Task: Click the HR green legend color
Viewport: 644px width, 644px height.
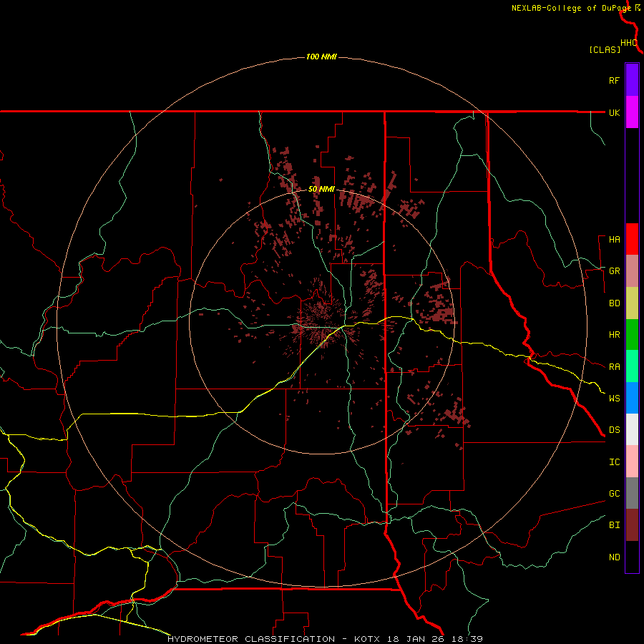Action: coord(632,335)
